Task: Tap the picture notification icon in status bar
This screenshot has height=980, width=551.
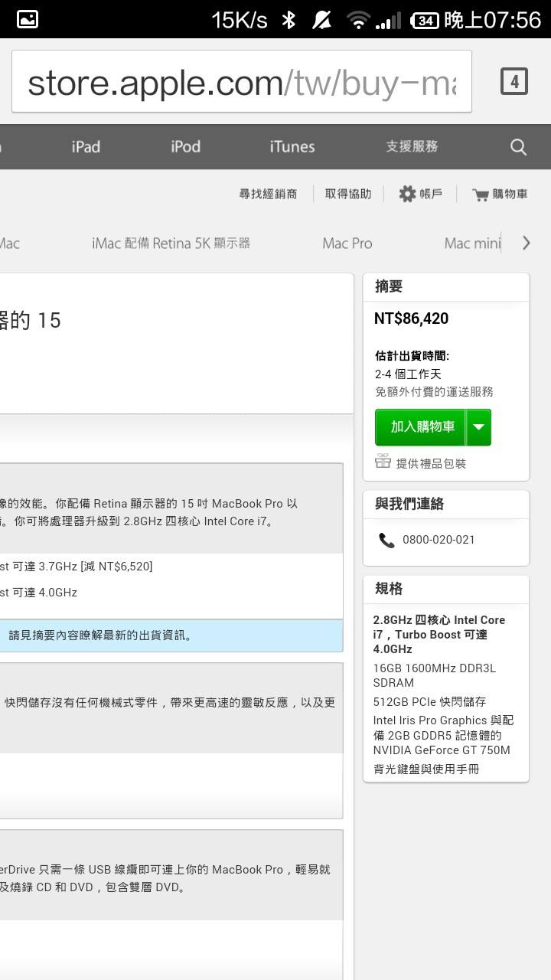Action: tap(28, 19)
